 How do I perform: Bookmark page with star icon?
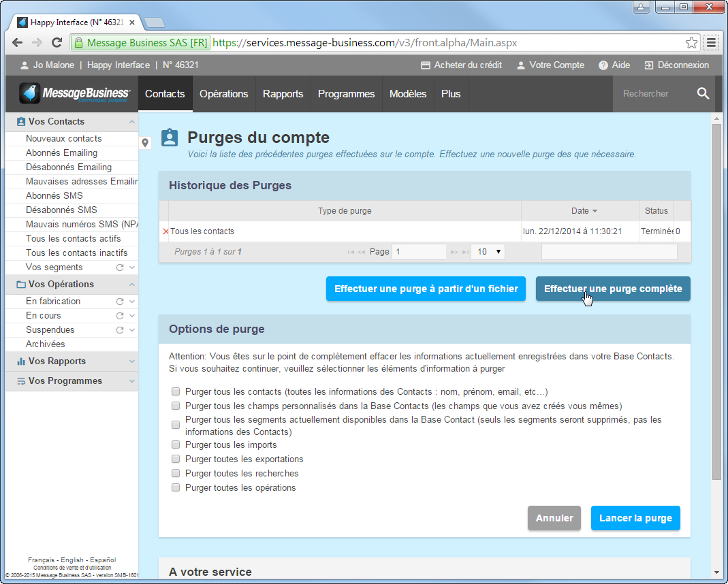(x=691, y=43)
